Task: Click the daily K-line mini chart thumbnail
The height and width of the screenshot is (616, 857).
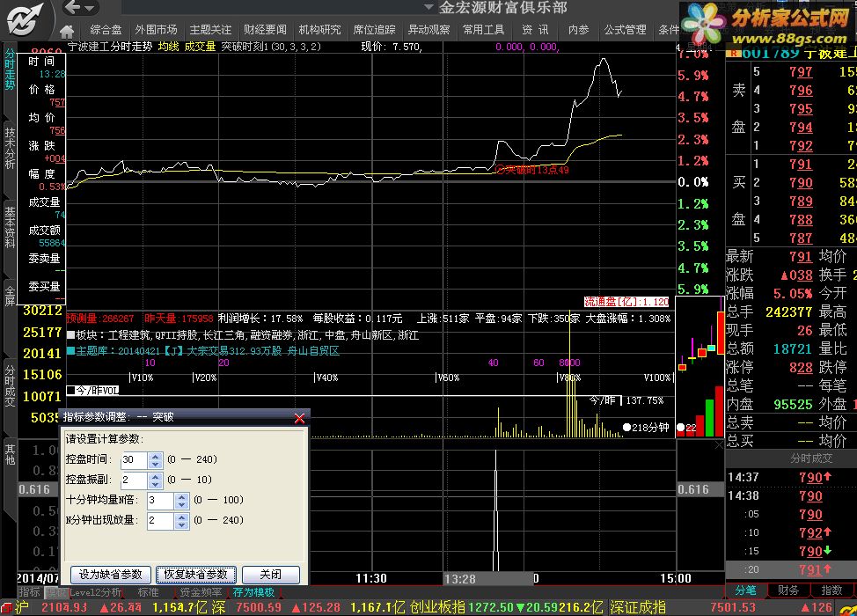Action: 700,366
